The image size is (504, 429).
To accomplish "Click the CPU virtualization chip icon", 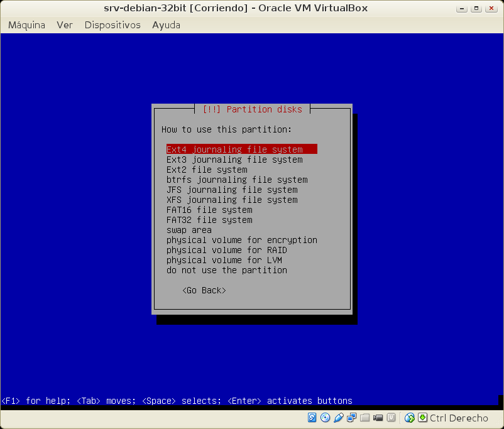I will pos(391,418).
